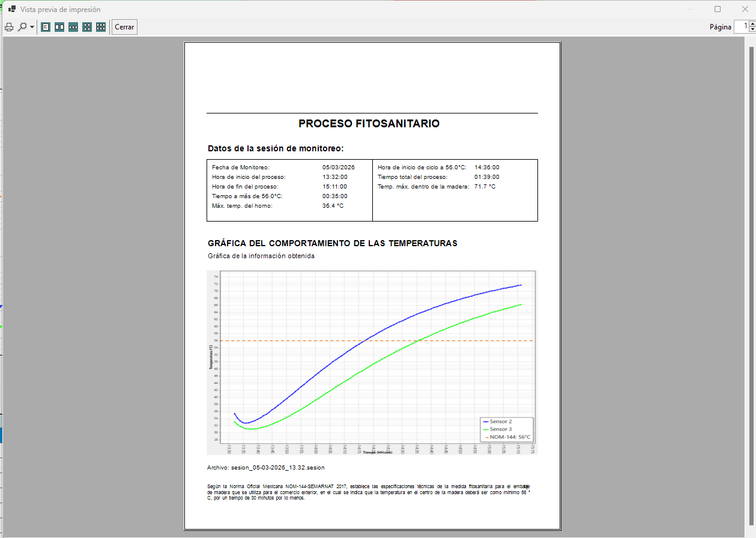This screenshot has height=538, width=756.
Task: Decrease page number with down arrow
Action: pos(752,29)
